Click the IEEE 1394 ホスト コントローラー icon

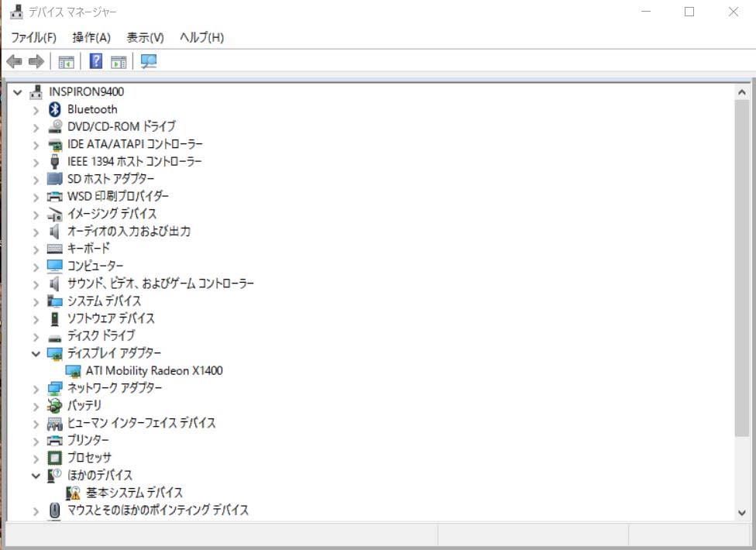coord(54,161)
